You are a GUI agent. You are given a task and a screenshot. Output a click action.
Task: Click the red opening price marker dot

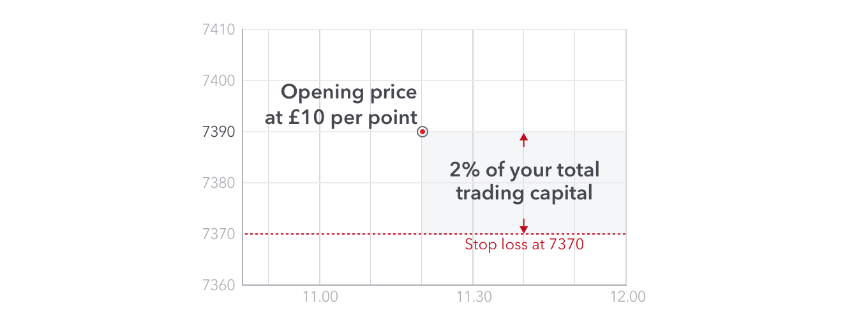422,132
